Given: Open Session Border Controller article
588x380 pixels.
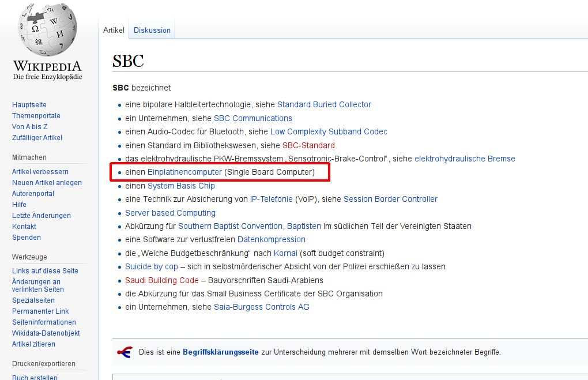Looking at the screenshot, I should pyautogui.click(x=390, y=199).
